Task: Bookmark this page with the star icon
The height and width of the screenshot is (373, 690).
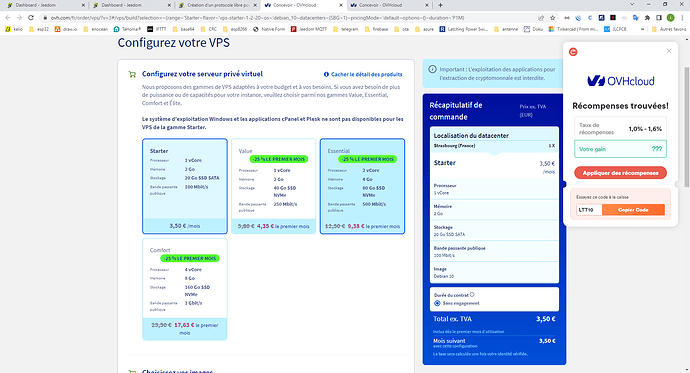Action: pos(553,18)
